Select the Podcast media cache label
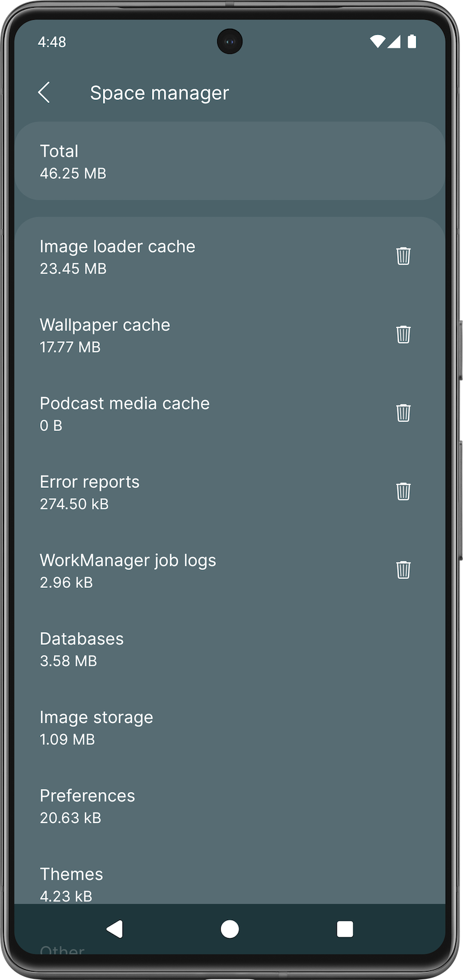 [x=124, y=403]
